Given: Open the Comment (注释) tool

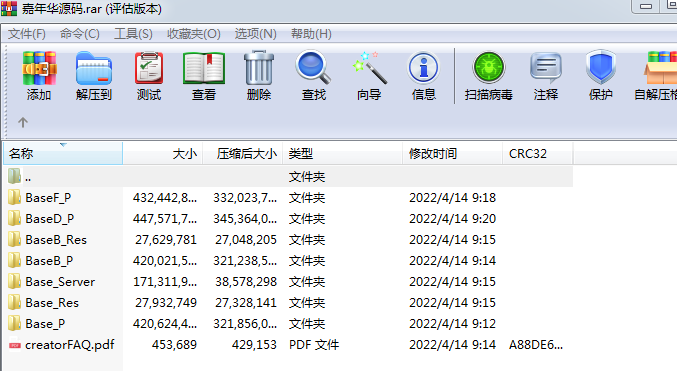Looking at the screenshot, I should coord(546,68).
